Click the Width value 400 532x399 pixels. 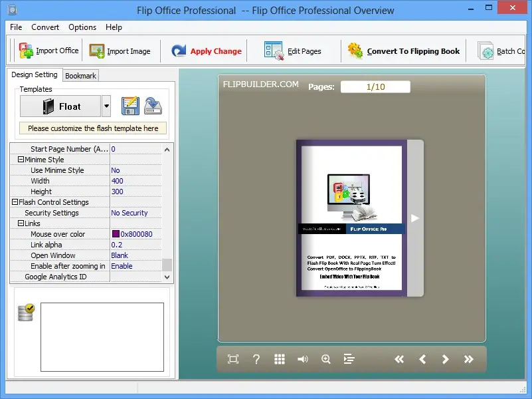136,181
